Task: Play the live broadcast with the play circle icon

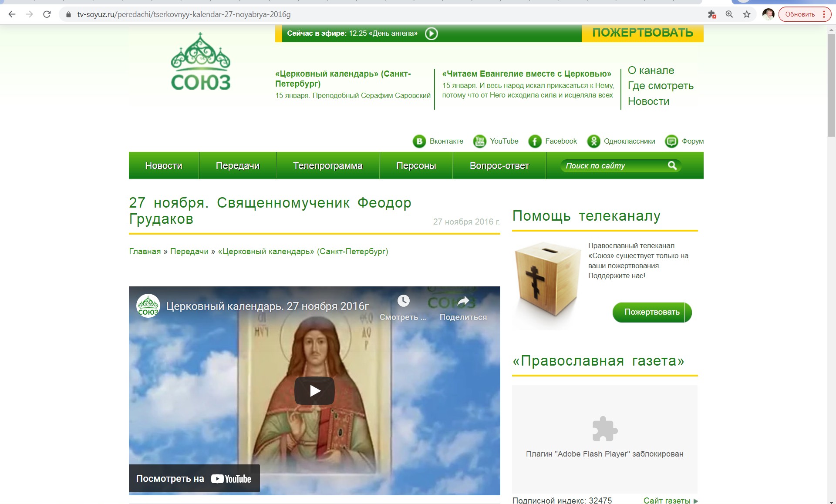Action: [431, 34]
